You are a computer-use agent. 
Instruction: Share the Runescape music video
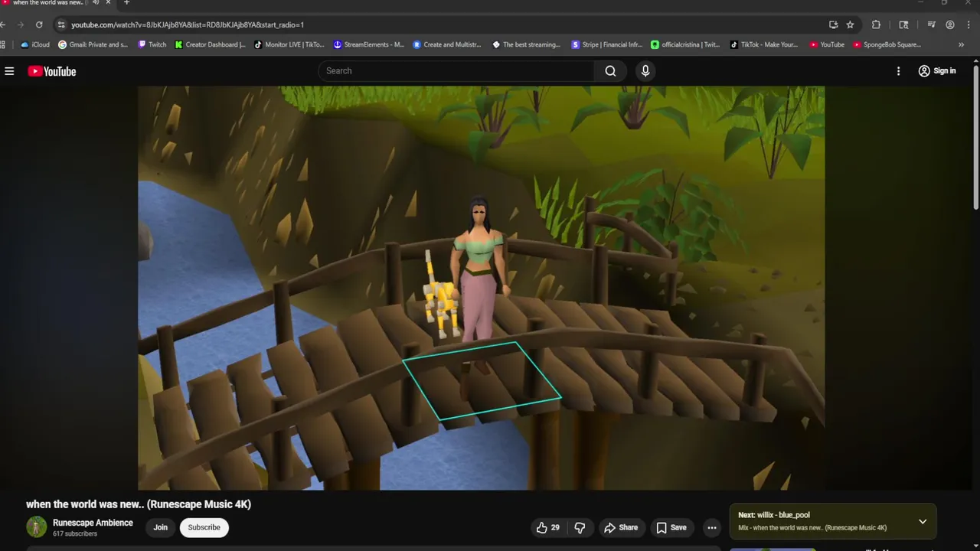[621, 527]
